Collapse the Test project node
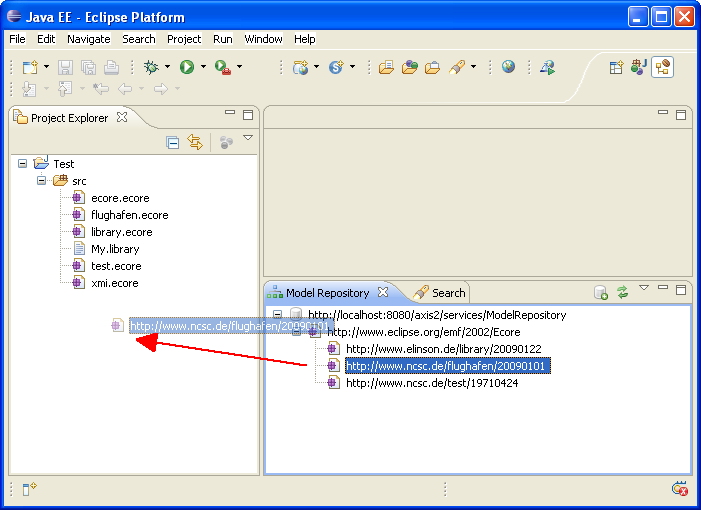 coord(22,164)
